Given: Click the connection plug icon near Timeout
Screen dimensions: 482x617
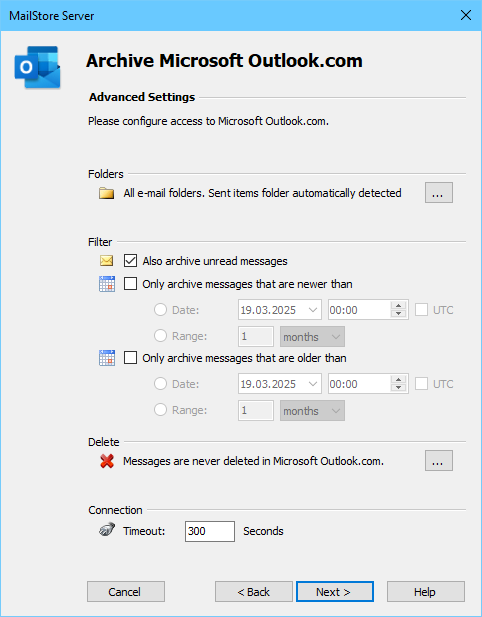Looking at the screenshot, I should (x=107, y=530).
